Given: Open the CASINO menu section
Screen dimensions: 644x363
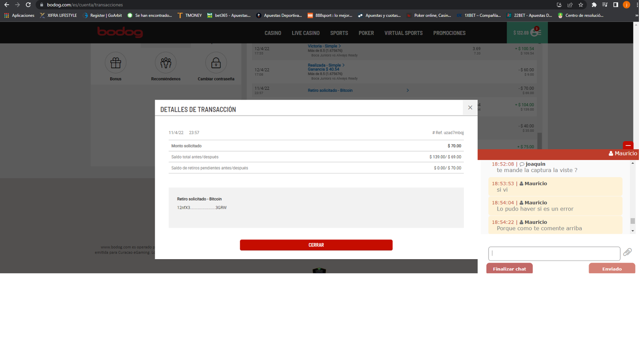Looking at the screenshot, I should tap(273, 33).
